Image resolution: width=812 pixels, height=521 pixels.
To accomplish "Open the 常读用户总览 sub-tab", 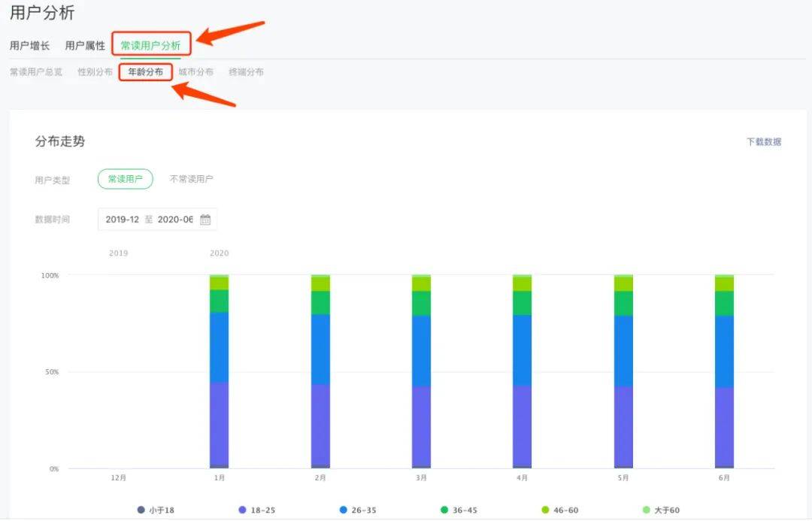I will pos(36,72).
